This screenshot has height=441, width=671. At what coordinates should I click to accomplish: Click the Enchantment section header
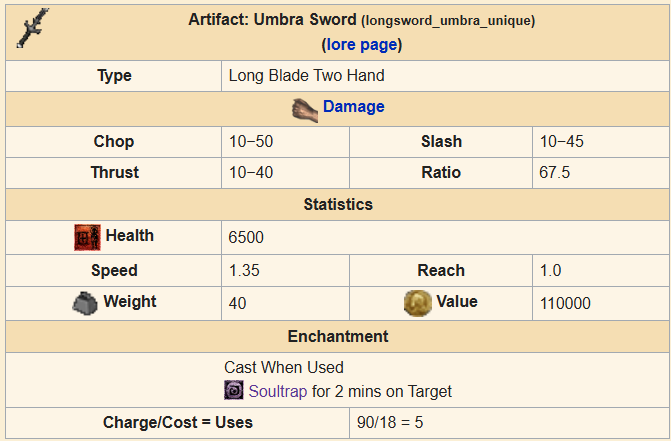pos(338,337)
